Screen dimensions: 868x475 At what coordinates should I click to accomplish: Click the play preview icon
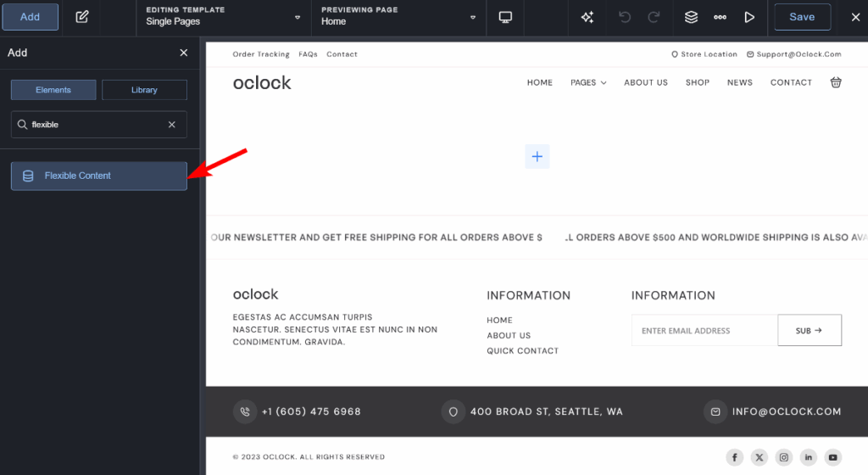(x=748, y=17)
